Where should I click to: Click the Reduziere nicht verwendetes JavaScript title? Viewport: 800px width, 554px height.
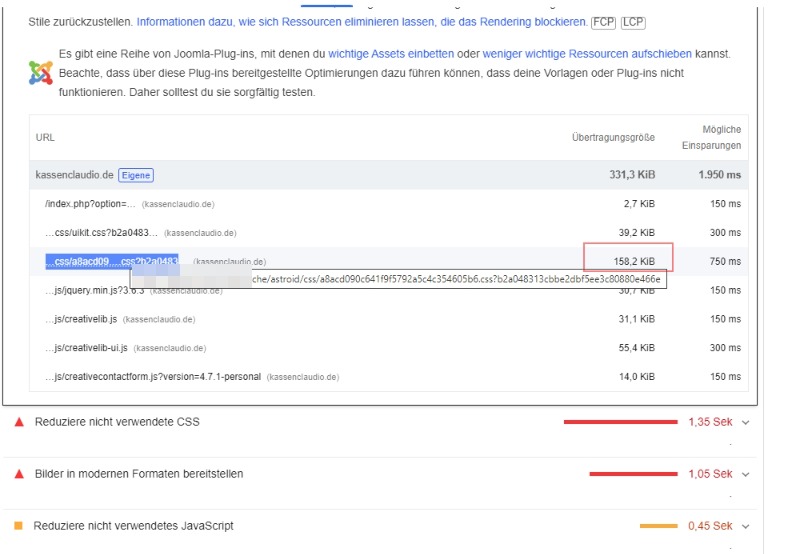coord(133,526)
